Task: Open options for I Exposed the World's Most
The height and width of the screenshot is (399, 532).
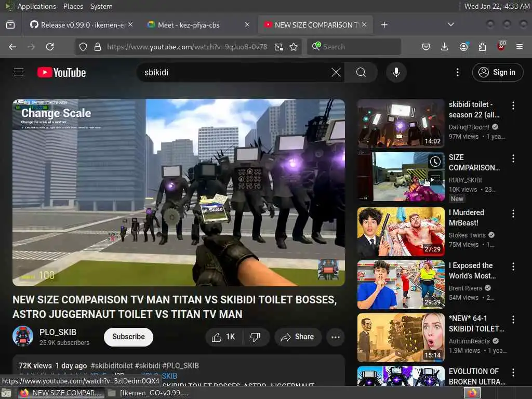Action: (513, 267)
